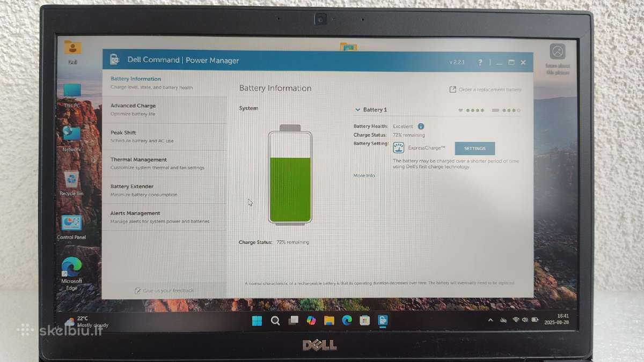This screenshot has width=644, height=362.
Task: Click the feedback pencil icon
Action: coord(137,291)
